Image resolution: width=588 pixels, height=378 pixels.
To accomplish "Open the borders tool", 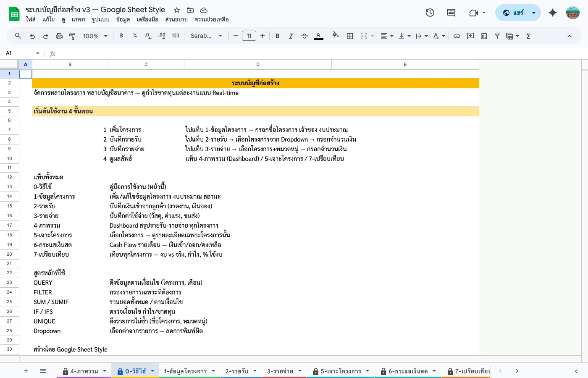I will (x=350, y=36).
